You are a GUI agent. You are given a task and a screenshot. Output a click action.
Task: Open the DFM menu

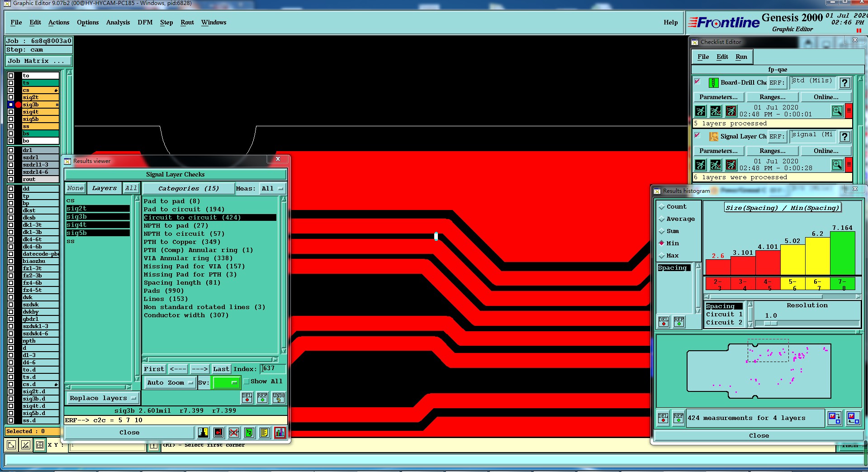tap(145, 23)
